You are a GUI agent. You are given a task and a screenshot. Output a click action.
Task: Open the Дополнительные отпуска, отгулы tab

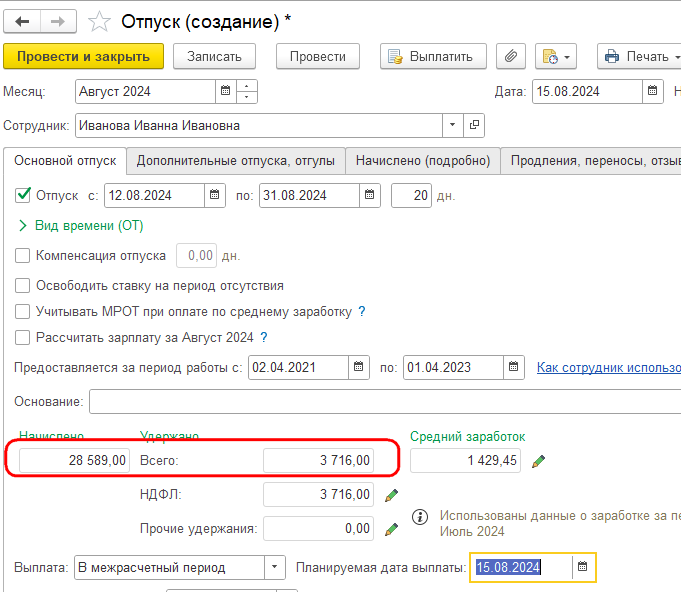(236, 161)
